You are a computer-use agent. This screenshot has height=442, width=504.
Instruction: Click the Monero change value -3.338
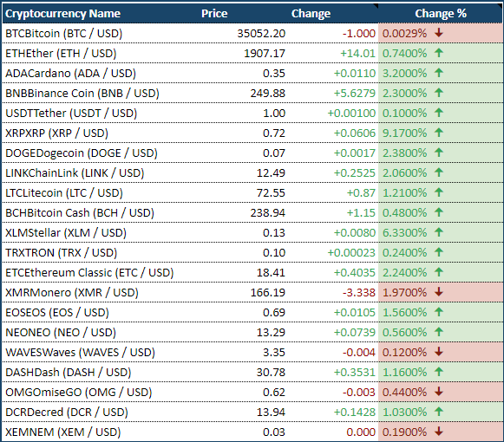359,292
